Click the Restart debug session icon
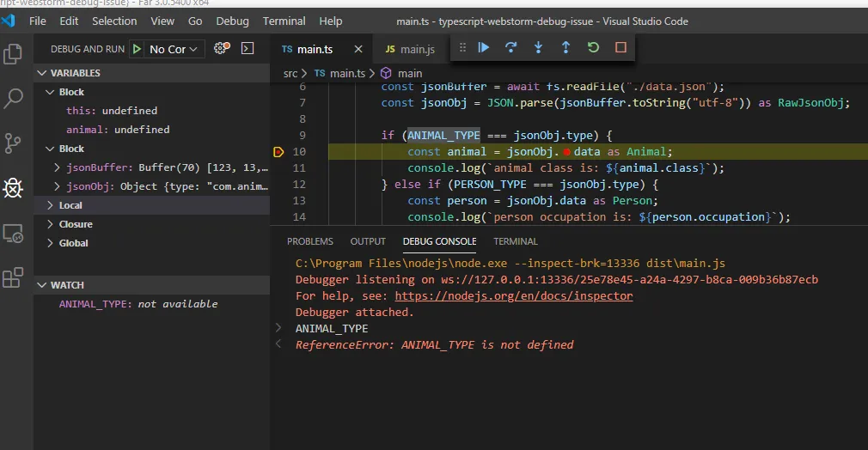Viewport: 868px width, 450px height. (x=593, y=48)
